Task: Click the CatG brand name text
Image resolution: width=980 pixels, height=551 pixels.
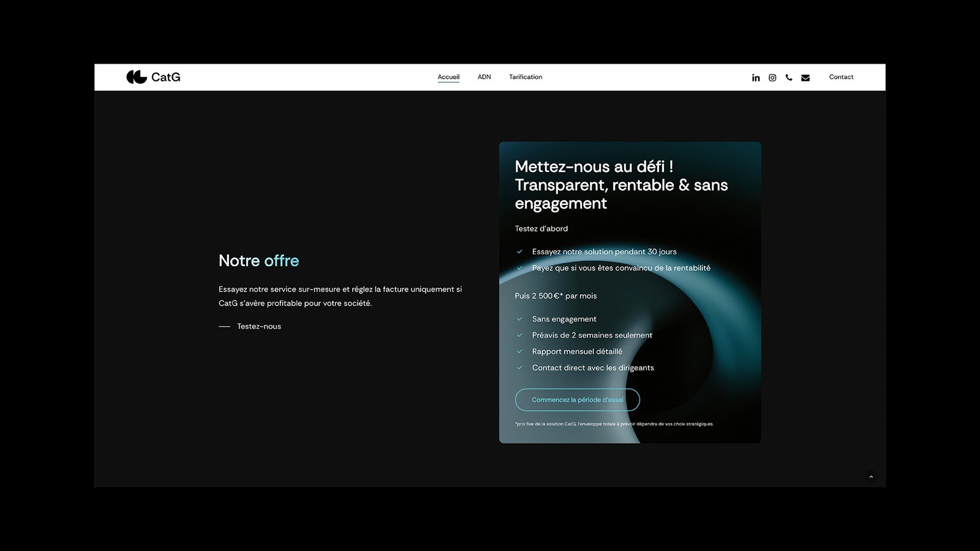Action: (165, 77)
